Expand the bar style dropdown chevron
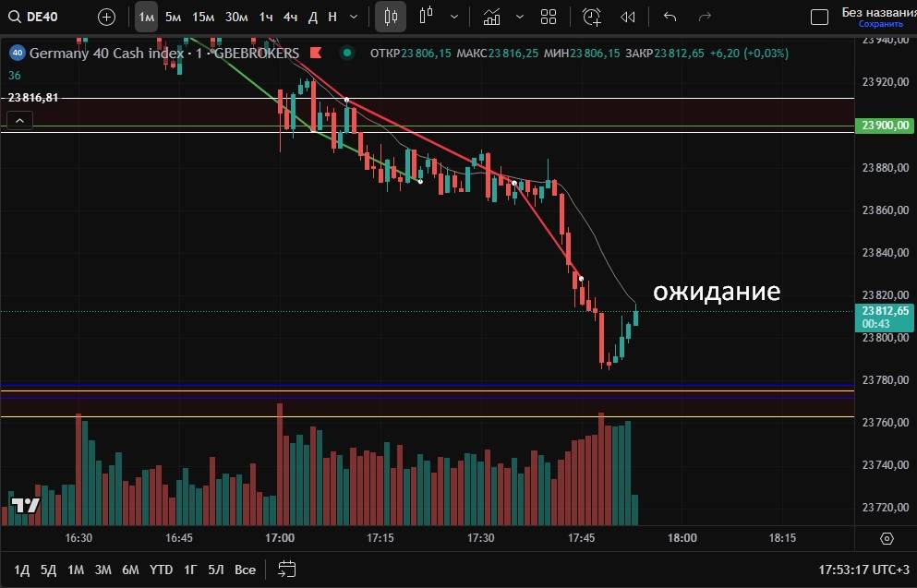The width and height of the screenshot is (917, 588). coord(452,17)
